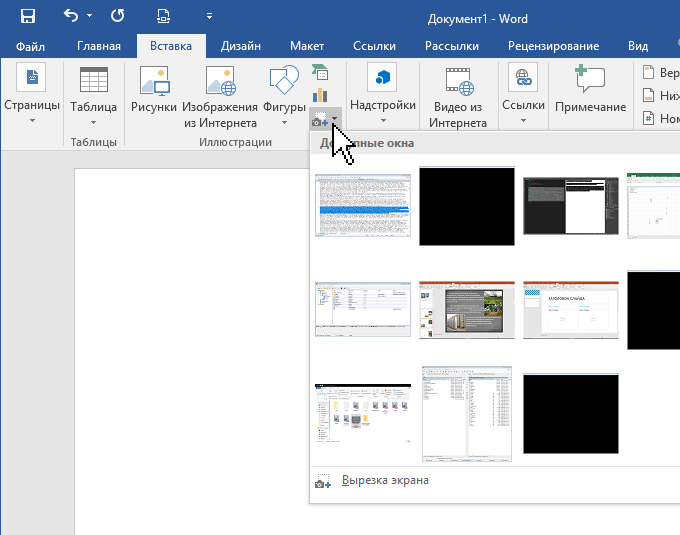Viewport: 680px width, 535px height.
Task: Customize the Quick Access Toolbar
Action: [209, 16]
